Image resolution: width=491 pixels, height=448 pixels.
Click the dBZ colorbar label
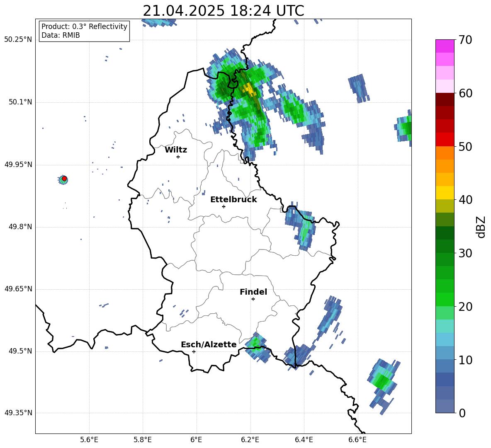coord(481,227)
